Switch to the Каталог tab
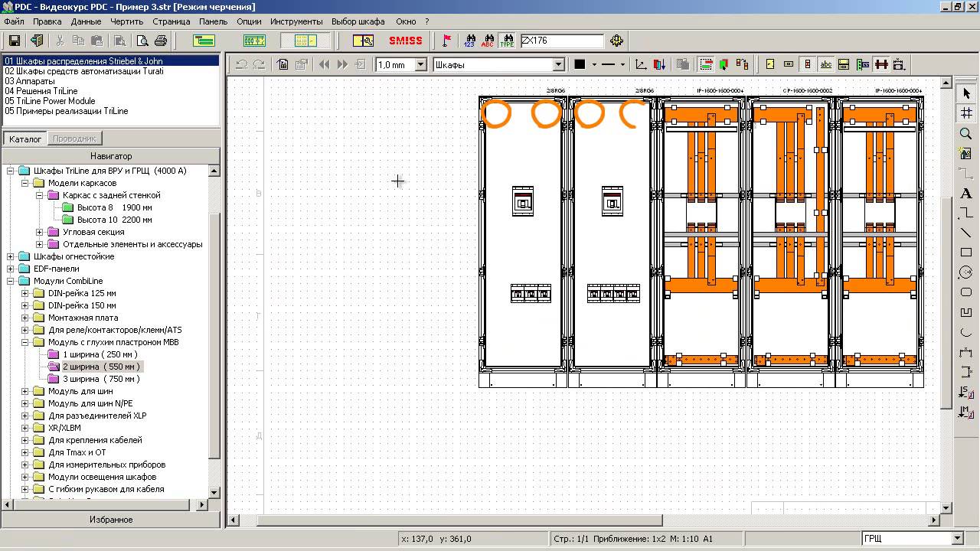Viewport: 980px width, 551px height. pos(25,139)
